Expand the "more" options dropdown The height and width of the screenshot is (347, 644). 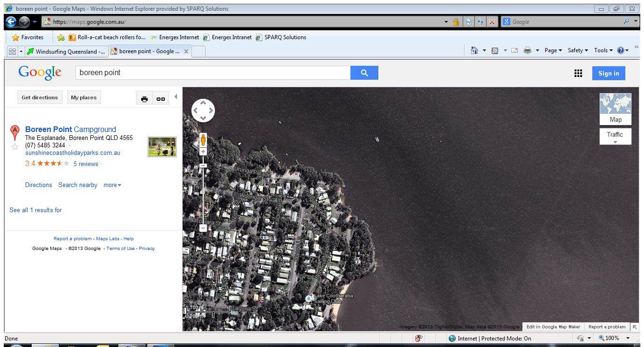[x=112, y=185]
